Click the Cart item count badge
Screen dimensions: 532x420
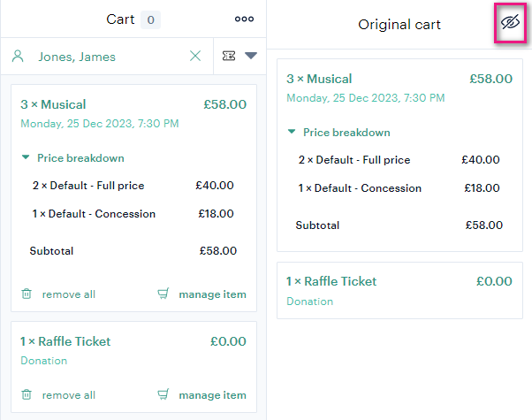tap(150, 19)
